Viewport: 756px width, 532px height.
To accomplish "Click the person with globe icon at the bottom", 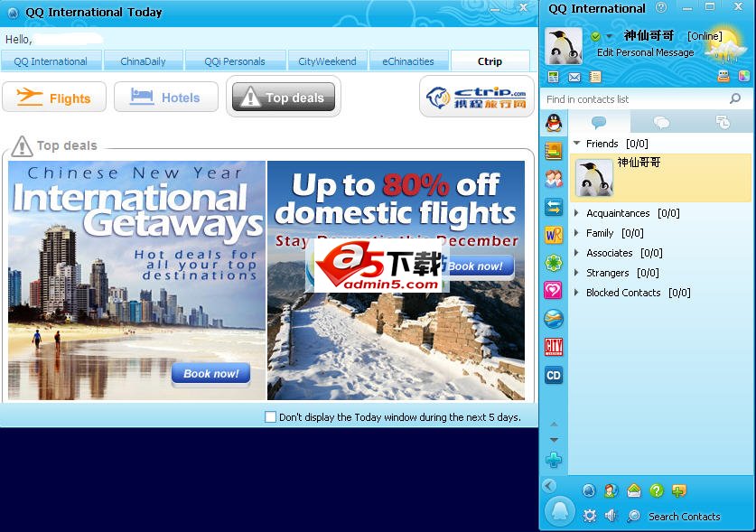I will coord(611,490).
